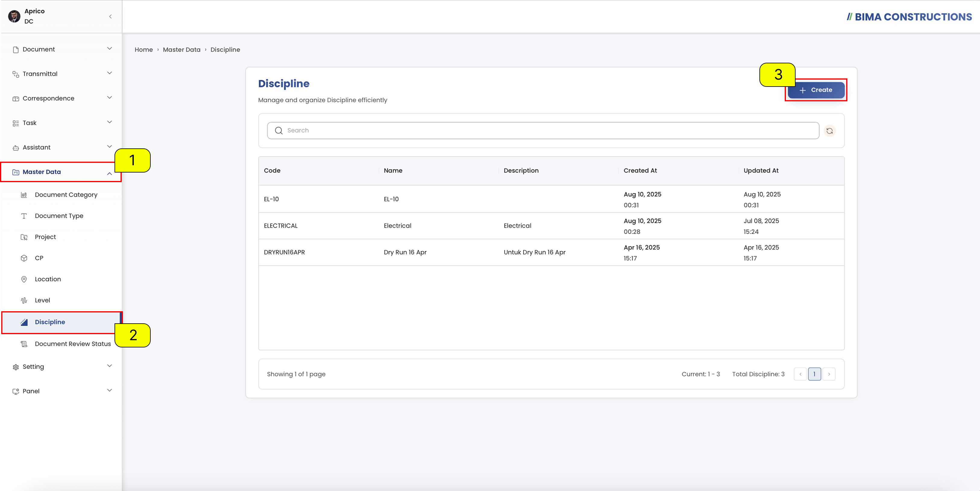Go to previous page arrow
This screenshot has height=491, width=980.
tap(800, 375)
